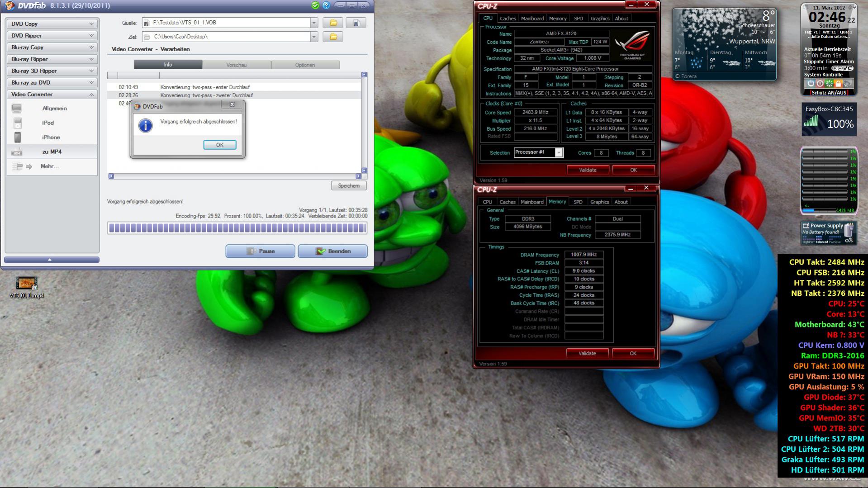This screenshot has width=868, height=488.
Task: Click the grey icon right of the lock
Action: (847, 84)
